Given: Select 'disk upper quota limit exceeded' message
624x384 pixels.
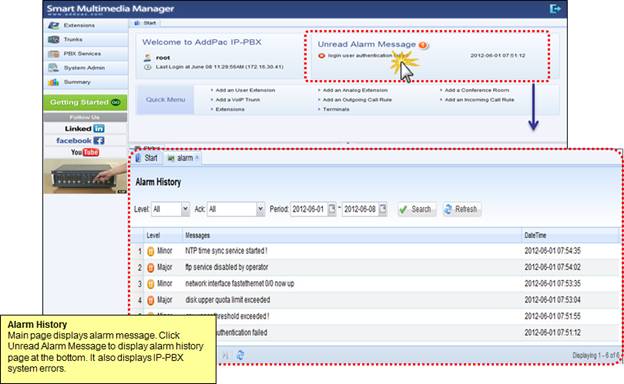Looking at the screenshot, I should point(228,300).
